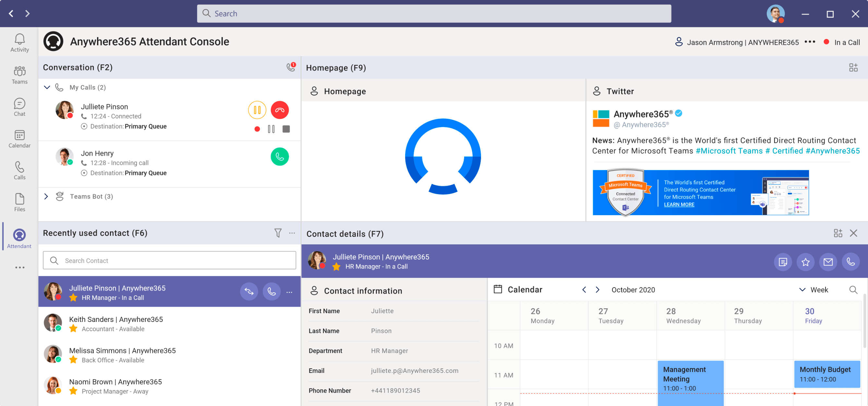
Task: Open Chat in the left sidebar
Action: tap(19, 107)
